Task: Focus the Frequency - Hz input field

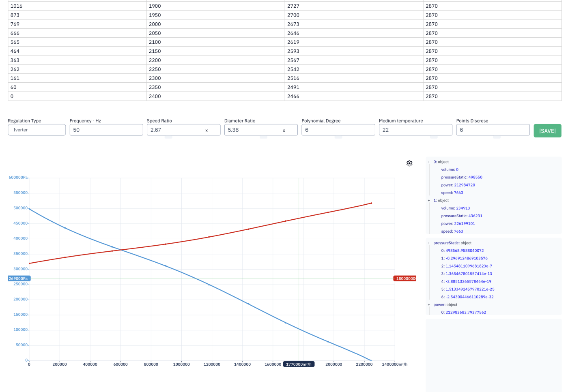Action: tap(106, 130)
